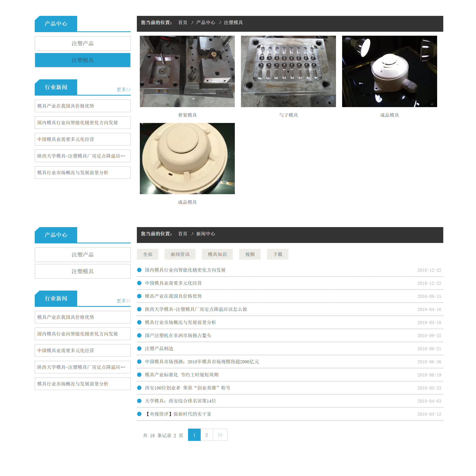Open 注塑产品 category in the lower sidebar
This screenshot has height=476, width=476.
click(83, 254)
